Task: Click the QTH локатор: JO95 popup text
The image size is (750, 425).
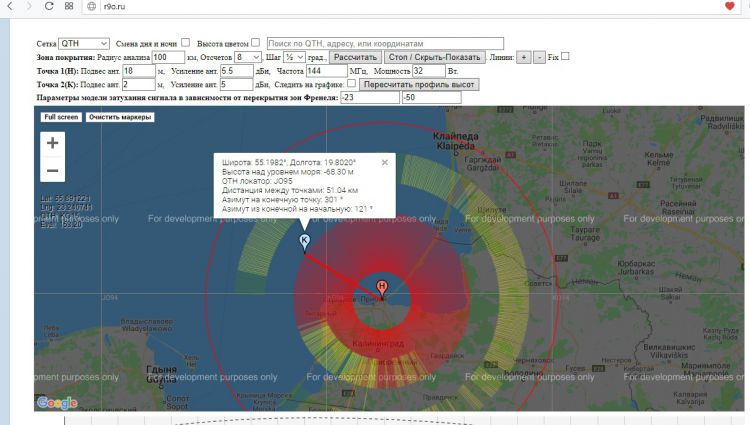Action: pos(257,181)
